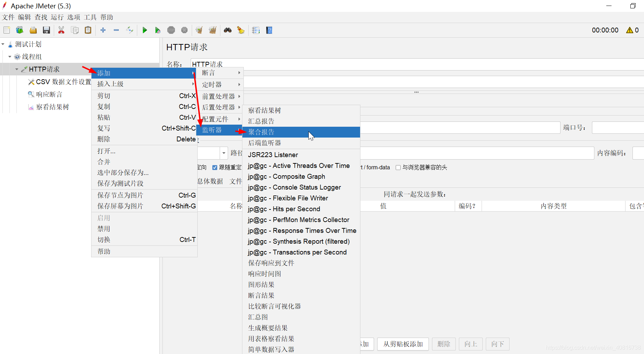Open the 工具 menu
The image size is (644, 354).
tap(90, 17)
